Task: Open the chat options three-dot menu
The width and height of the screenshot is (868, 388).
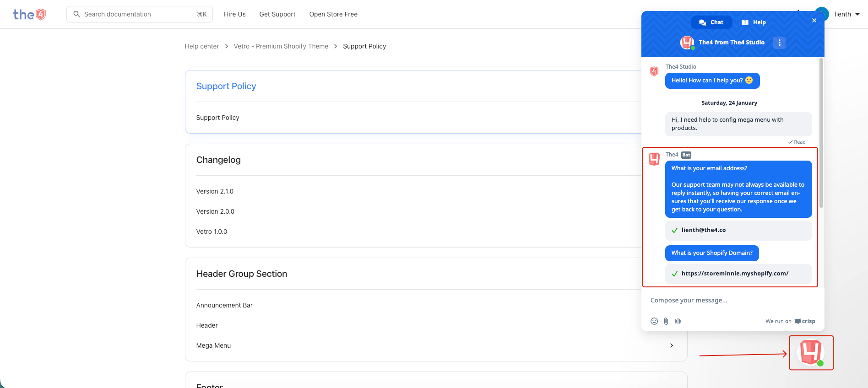Action: (x=779, y=43)
